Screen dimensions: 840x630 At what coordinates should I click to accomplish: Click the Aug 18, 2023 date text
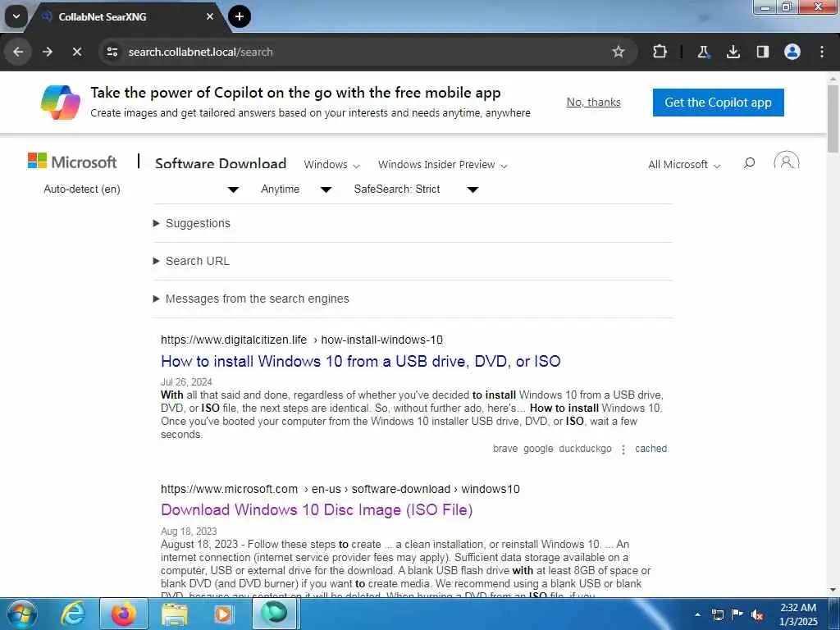189,531
